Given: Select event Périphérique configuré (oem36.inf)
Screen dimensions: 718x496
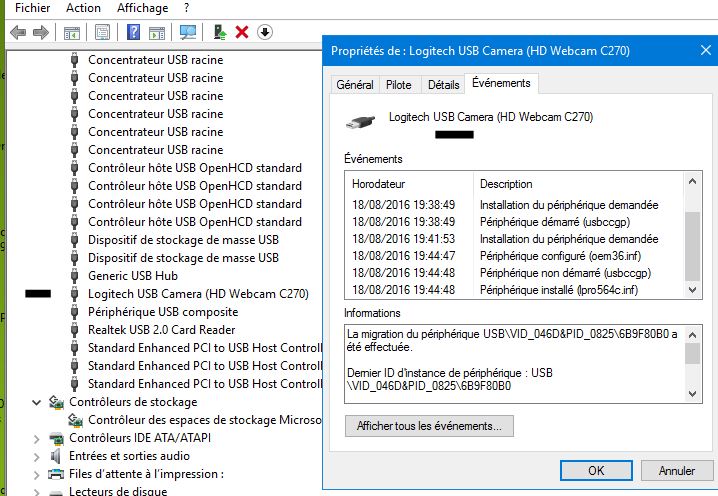Looking at the screenshot, I should point(515,256).
